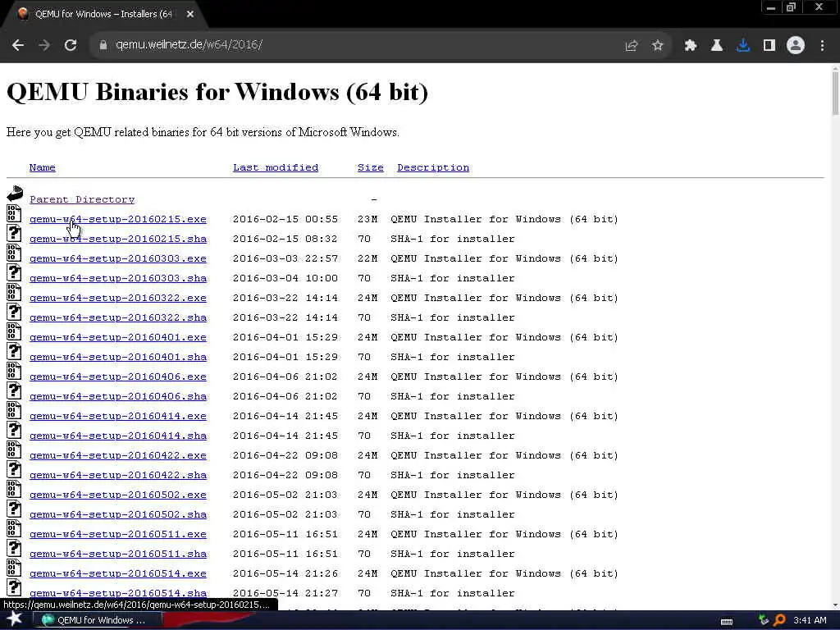840x630 pixels.
Task: Download qemu-w64-setup-20160406.exe
Action: click(118, 377)
